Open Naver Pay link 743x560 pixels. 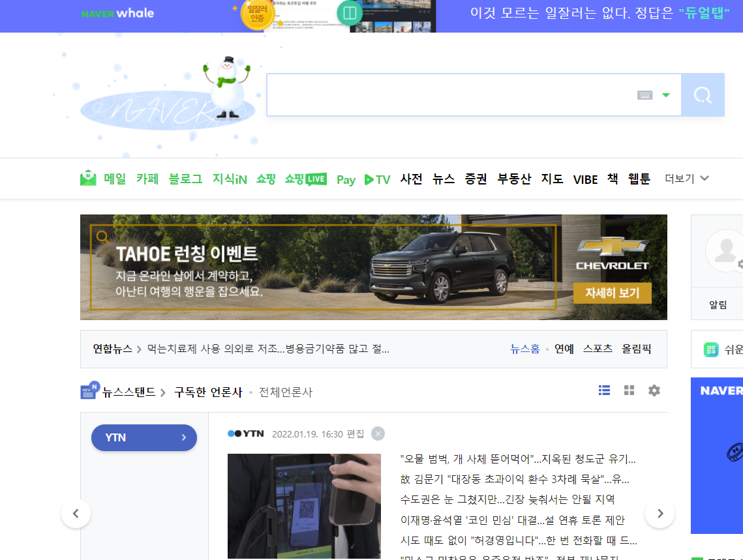[x=346, y=180]
